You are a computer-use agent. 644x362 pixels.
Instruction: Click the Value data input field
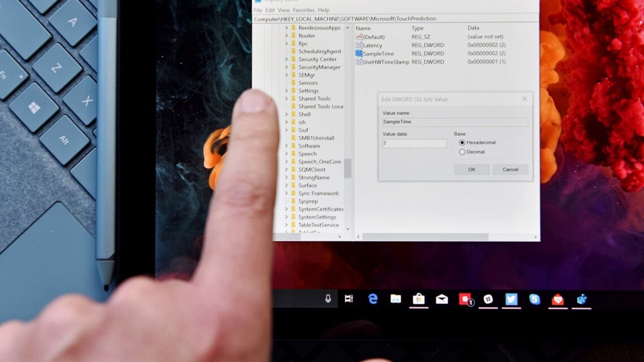[x=415, y=143]
